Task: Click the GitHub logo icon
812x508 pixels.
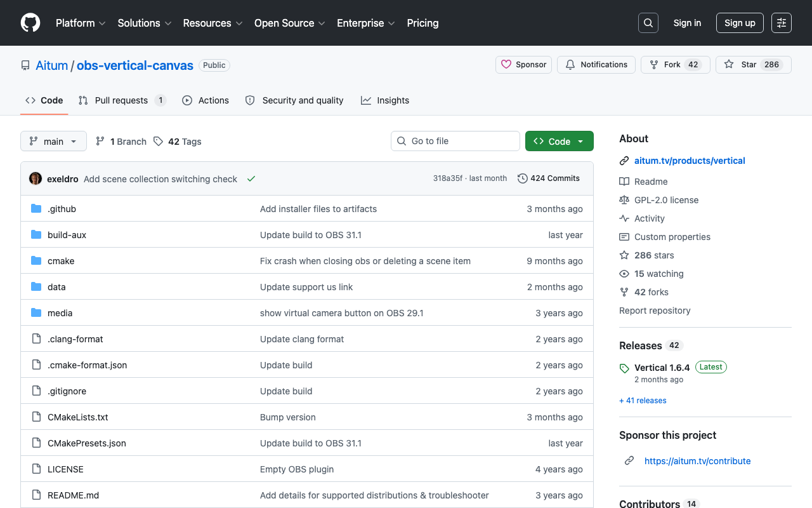Action: click(x=30, y=23)
